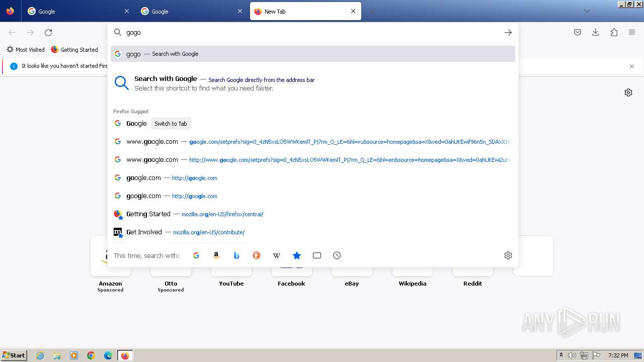Open the second google.com history suggestion
The height and width of the screenshot is (362, 644).
(313, 196)
